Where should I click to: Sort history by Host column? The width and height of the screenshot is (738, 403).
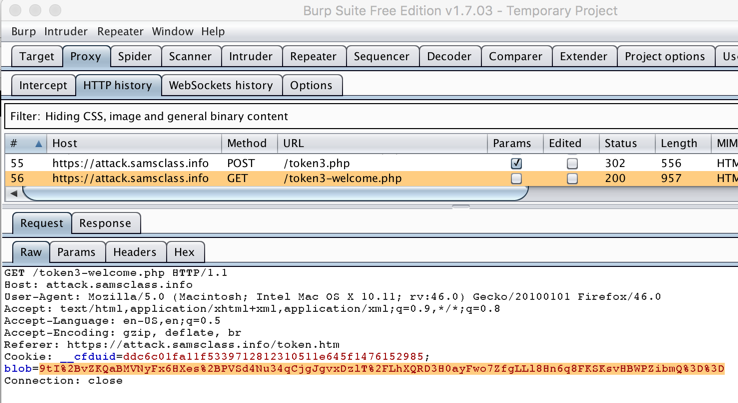pyautogui.click(x=134, y=143)
